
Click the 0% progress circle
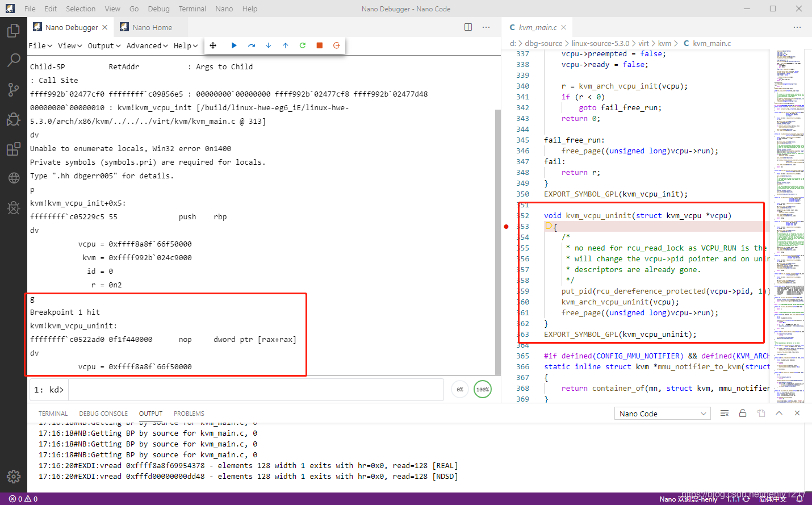coord(460,389)
